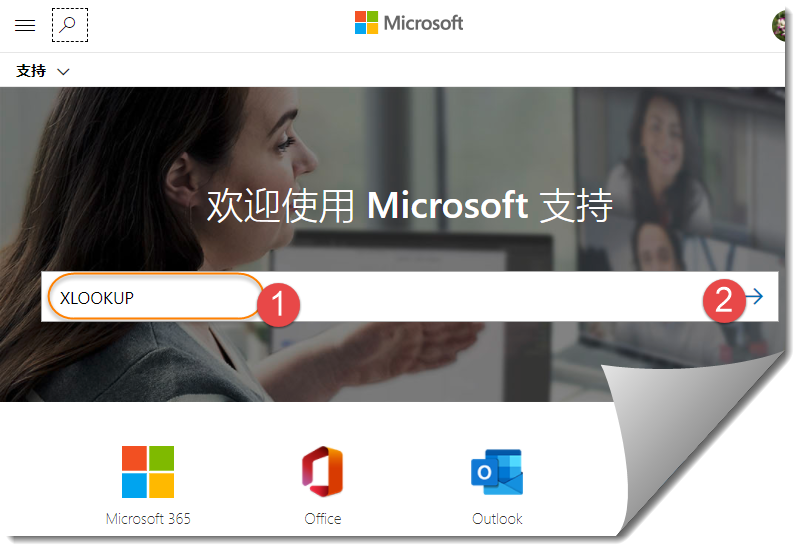Click the 欢迎使用 Microsoft 支持 heading

coord(409,206)
